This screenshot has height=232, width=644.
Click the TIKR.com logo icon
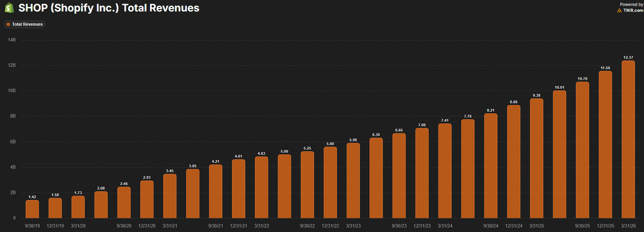click(620, 10)
